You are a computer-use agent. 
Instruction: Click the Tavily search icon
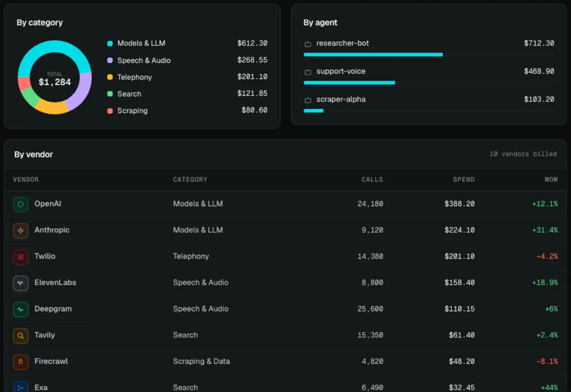pos(21,335)
